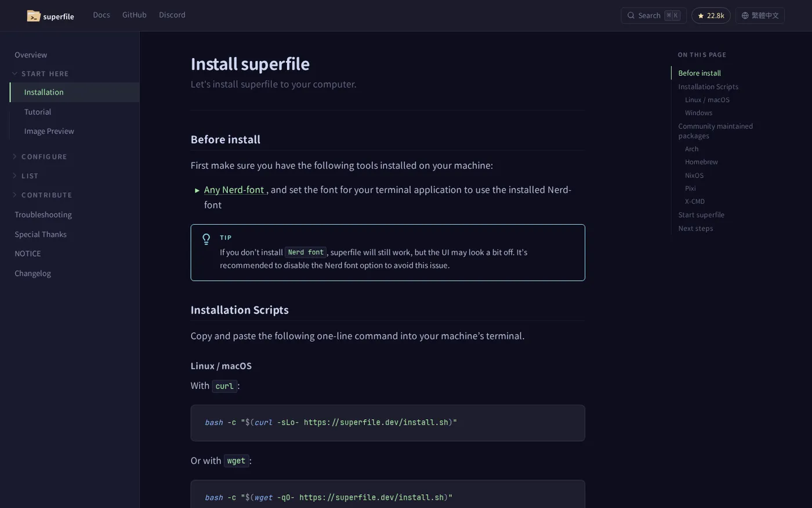Screen dimensions: 812x508
Task: Open the Special Thanks page
Action: pos(41,234)
